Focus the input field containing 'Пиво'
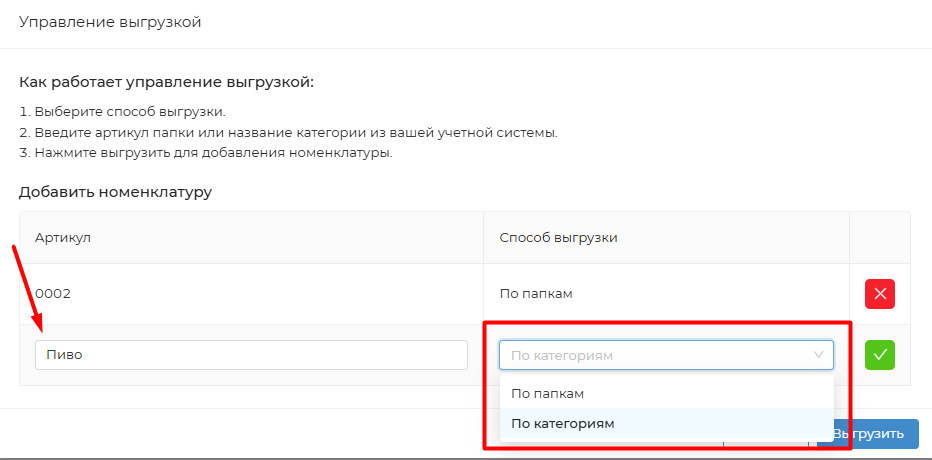This screenshot has width=932, height=460. tap(251, 355)
